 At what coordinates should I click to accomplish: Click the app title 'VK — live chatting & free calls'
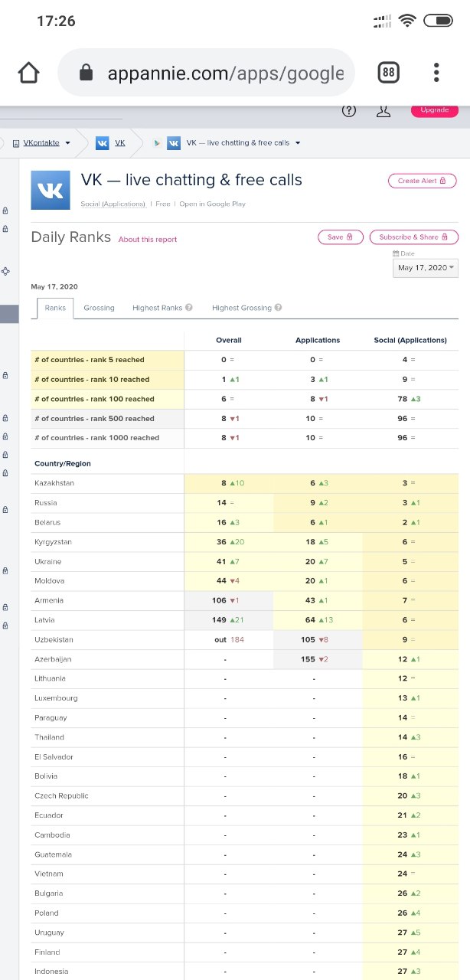(191, 181)
